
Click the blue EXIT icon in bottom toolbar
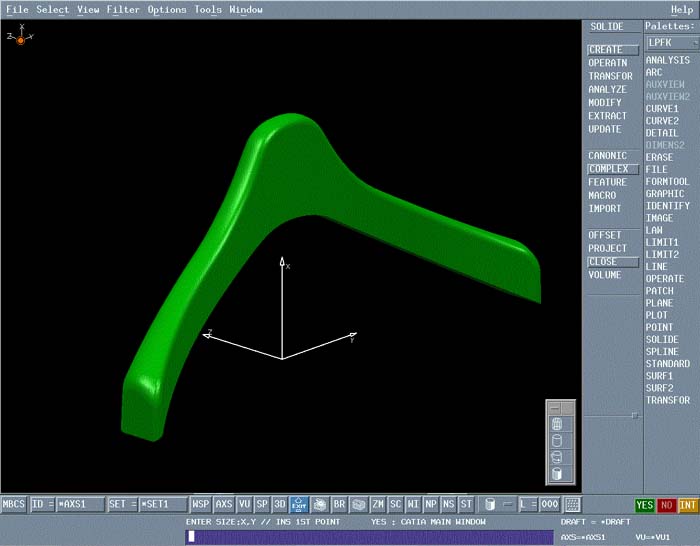299,505
